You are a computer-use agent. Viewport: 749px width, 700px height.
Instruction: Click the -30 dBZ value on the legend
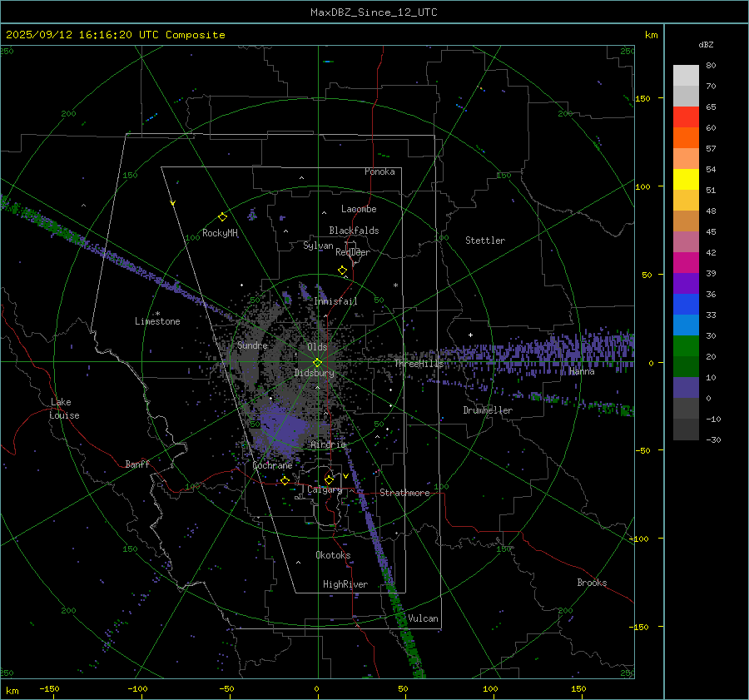click(713, 439)
